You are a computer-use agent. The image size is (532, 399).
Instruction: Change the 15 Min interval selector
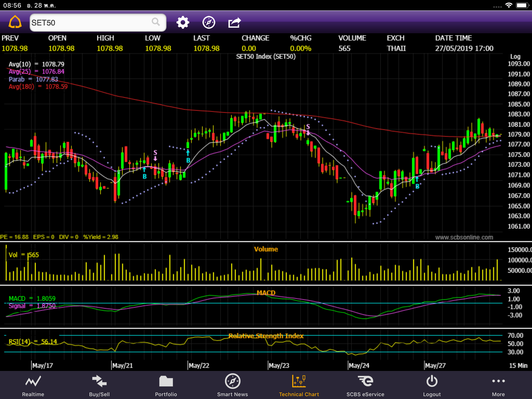pos(518,365)
